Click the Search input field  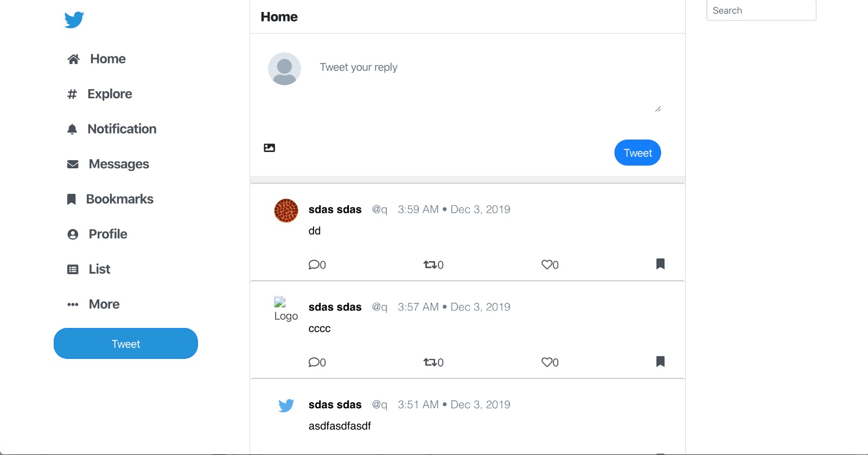[761, 10]
